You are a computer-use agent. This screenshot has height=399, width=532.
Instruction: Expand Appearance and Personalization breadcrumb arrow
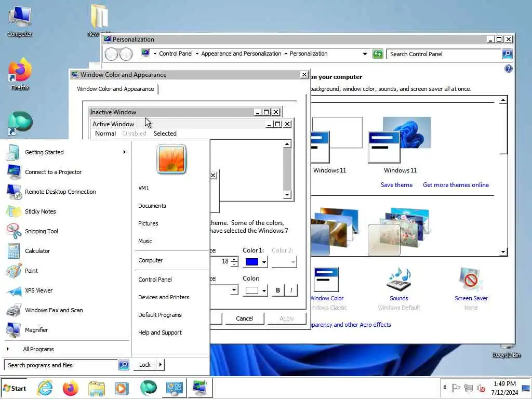tap(286, 54)
